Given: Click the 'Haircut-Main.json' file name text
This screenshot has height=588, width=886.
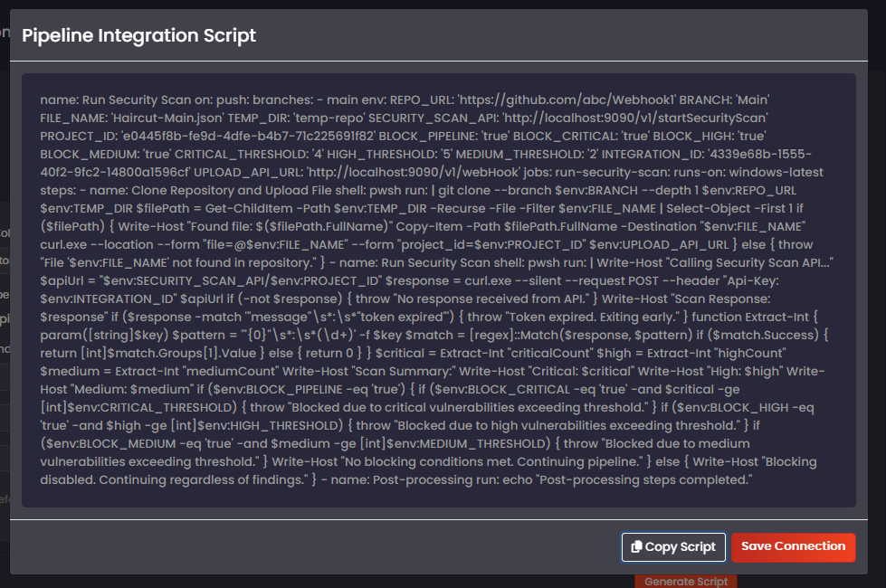Looking at the screenshot, I should (x=167, y=118).
